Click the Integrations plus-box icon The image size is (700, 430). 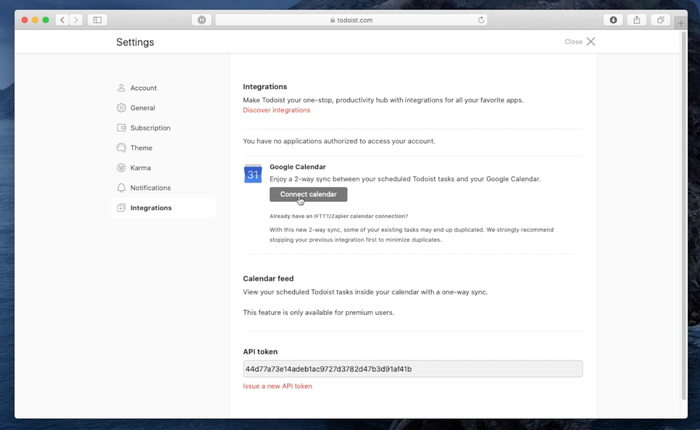121,208
